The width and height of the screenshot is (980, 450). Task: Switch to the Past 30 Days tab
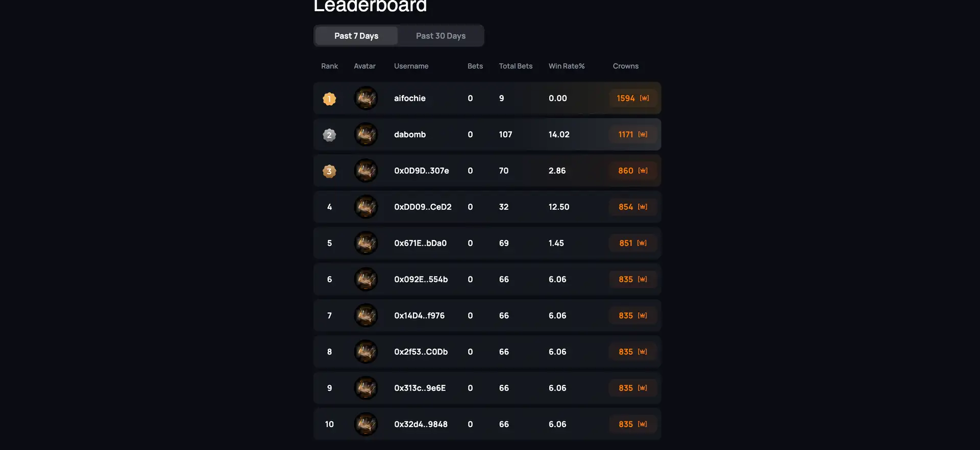[440, 36]
